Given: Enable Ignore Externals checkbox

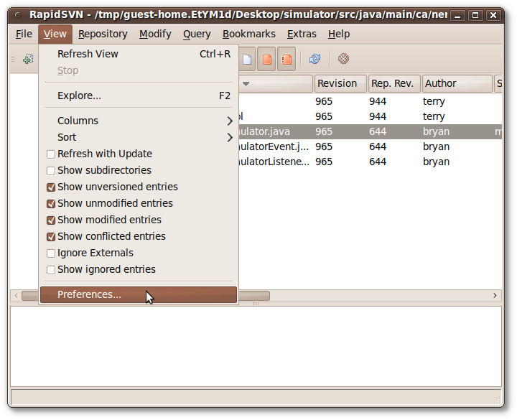Looking at the screenshot, I should [51, 253].
